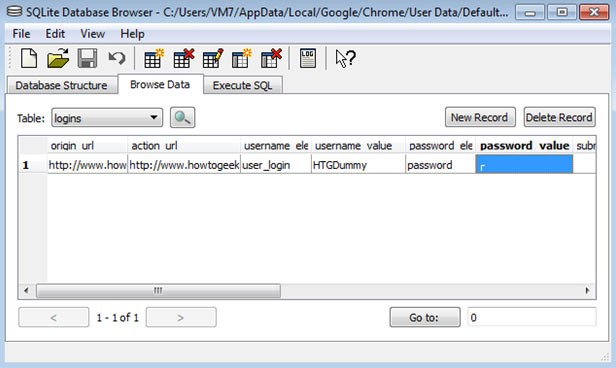616x368 pixels.
Task: Click the origin_url column header
Action: [87, 146]
